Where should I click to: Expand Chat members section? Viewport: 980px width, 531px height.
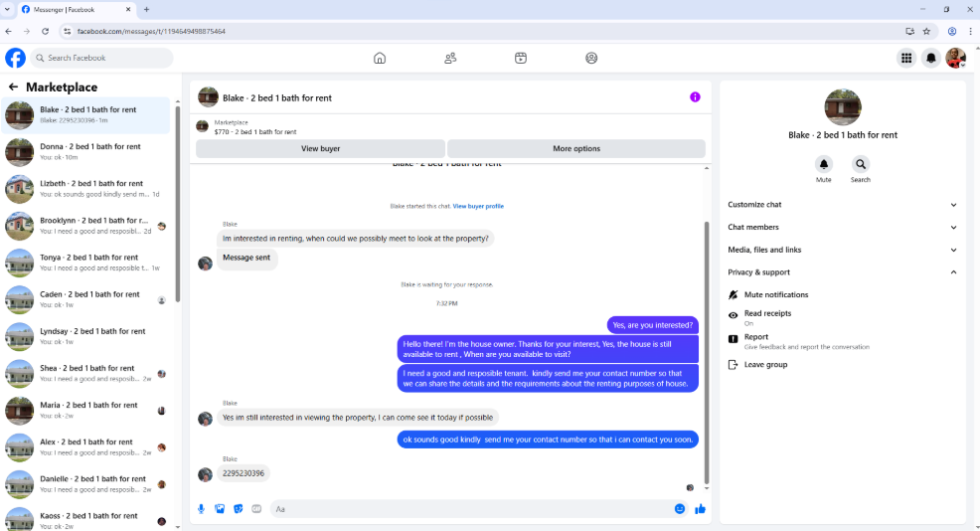click(842, 227)
